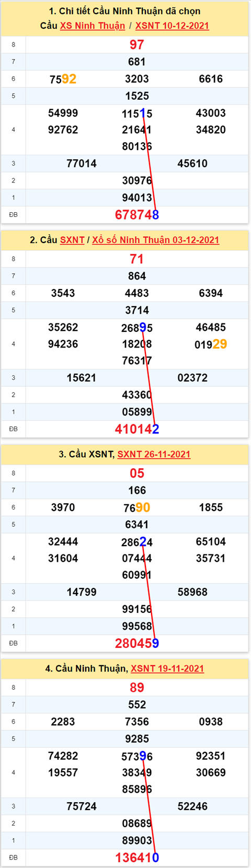Open the XSNT 10-12-2021 link
251x868 pixels.
coord(172,26)
